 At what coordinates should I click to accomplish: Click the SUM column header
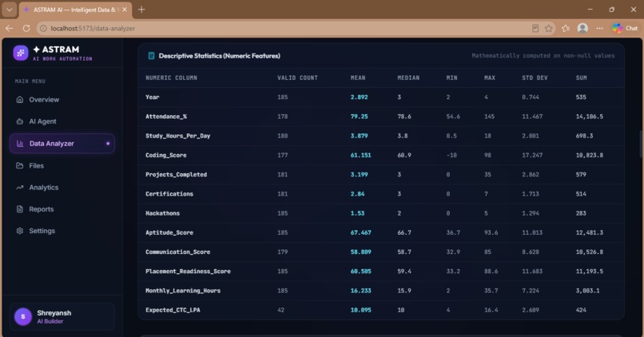581,78
